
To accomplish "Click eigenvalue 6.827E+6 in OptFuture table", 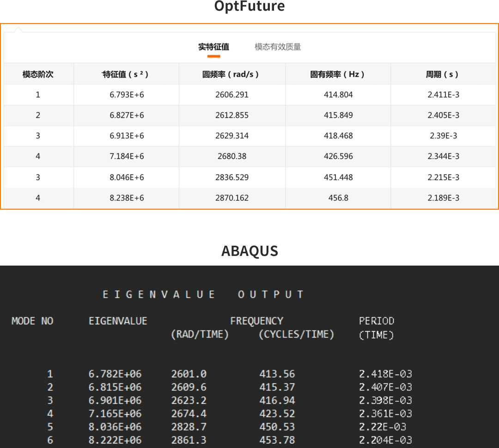I will [127, 115].
